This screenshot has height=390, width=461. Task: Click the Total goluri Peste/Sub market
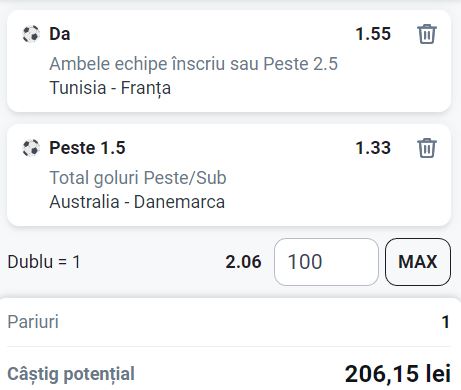point(138,178)
